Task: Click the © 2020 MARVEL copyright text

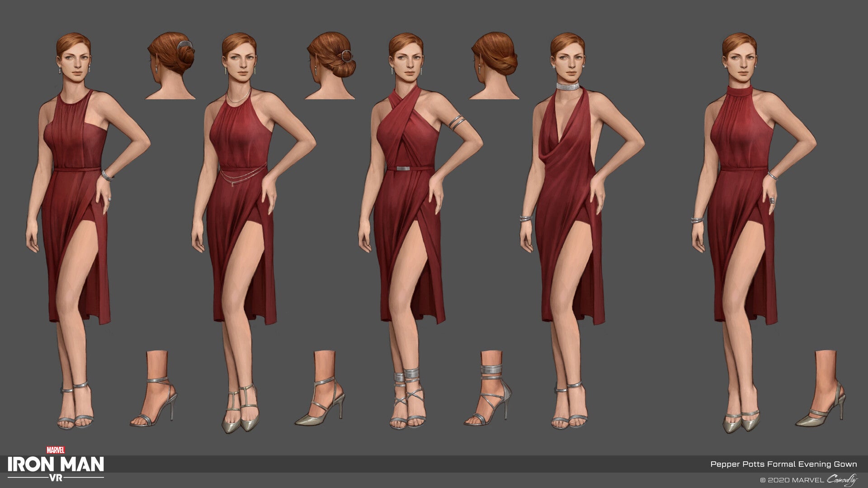Action: click(792, 480)
